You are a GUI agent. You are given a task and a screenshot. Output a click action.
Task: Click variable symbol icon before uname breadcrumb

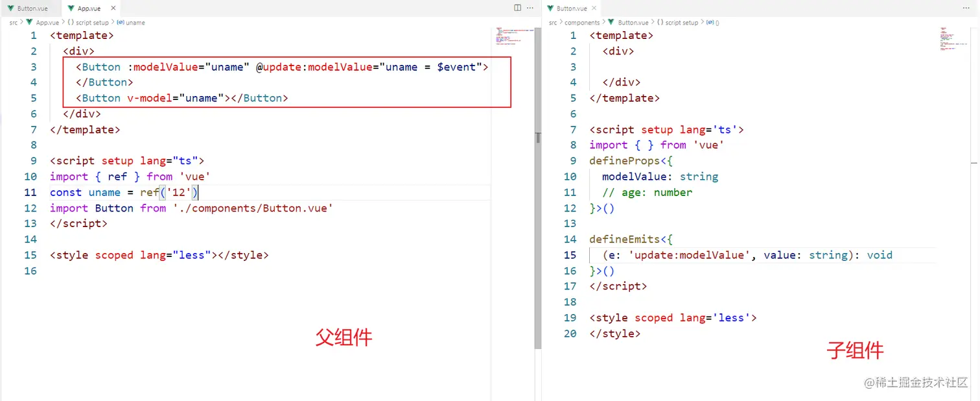pos(121,22)
